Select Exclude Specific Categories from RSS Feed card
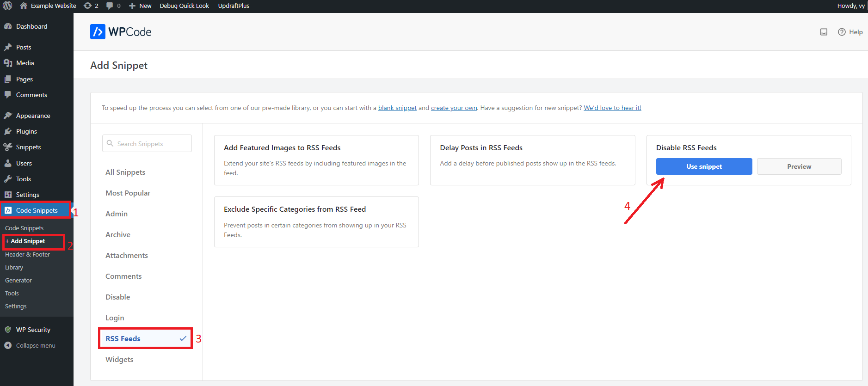868x386 pixels. (316, 222)
